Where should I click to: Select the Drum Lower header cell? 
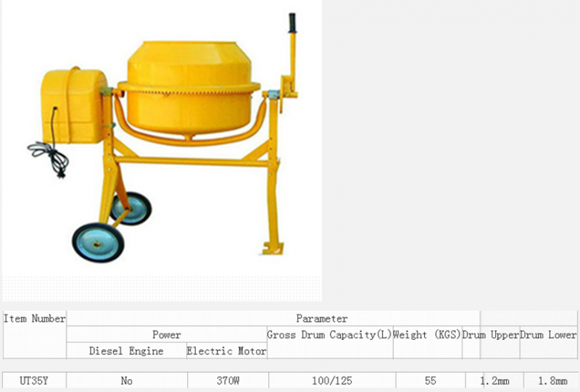click(549, 335)
